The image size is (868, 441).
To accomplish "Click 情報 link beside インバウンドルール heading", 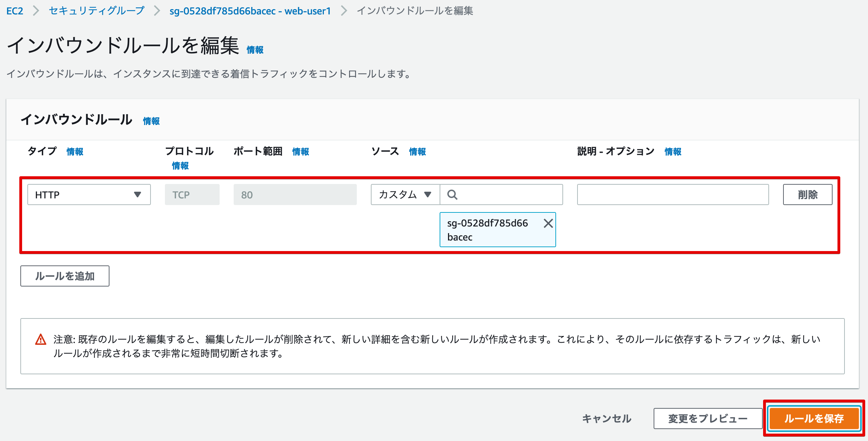I will click(151, 121).
